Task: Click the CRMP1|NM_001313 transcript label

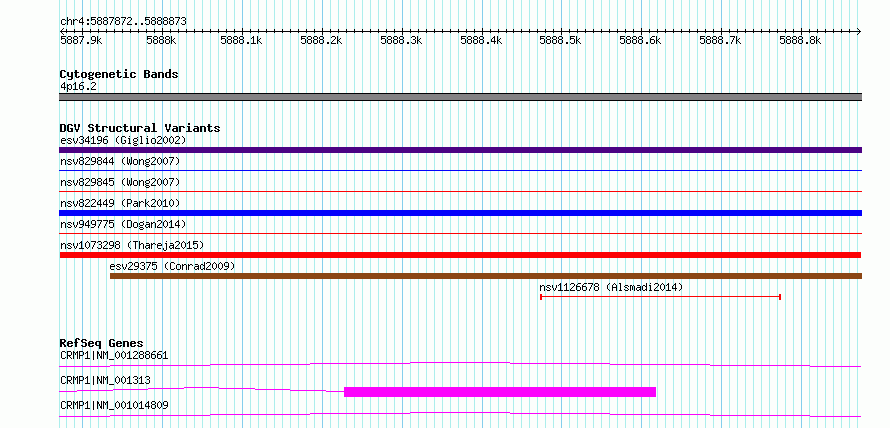Action: click(105, 380)
